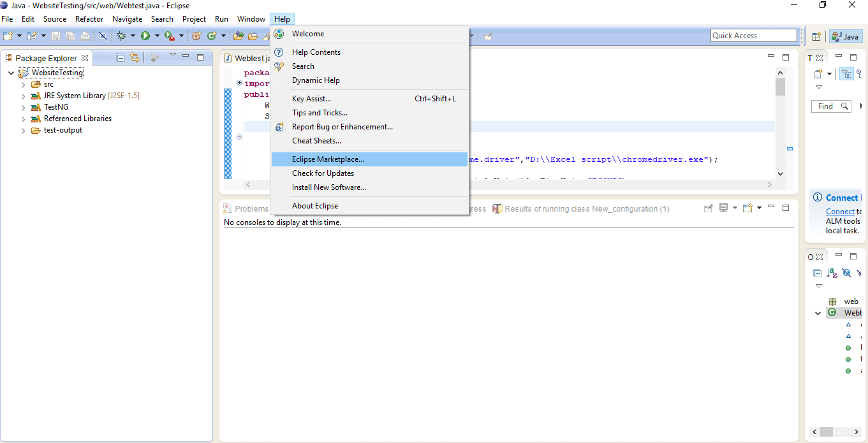Toggle Hide Fields in the Outline view
868x443 pixels.
point(846,273)
